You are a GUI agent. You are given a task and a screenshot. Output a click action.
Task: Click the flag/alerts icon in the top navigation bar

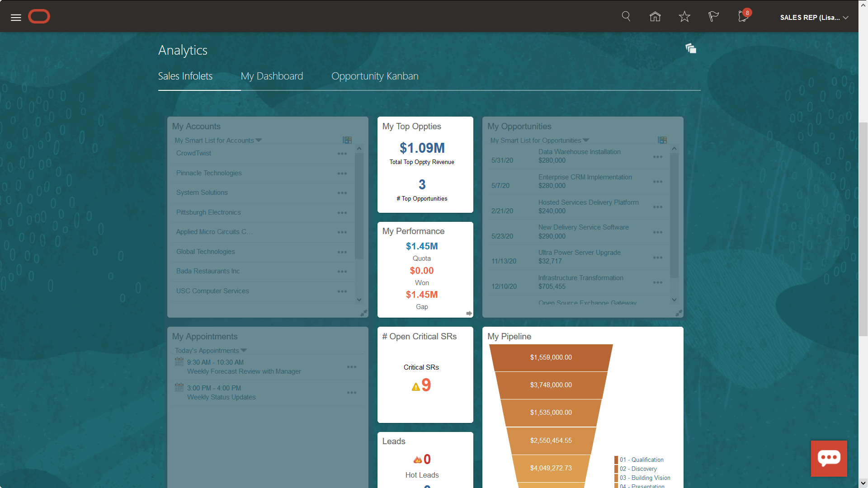pyautogui.click(x=713, y=17)
